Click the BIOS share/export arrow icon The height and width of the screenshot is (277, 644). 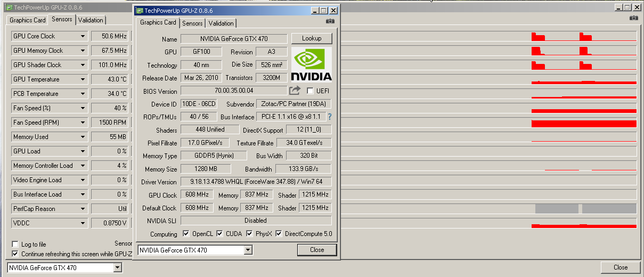pyautogui.click(x=295, y=91)
